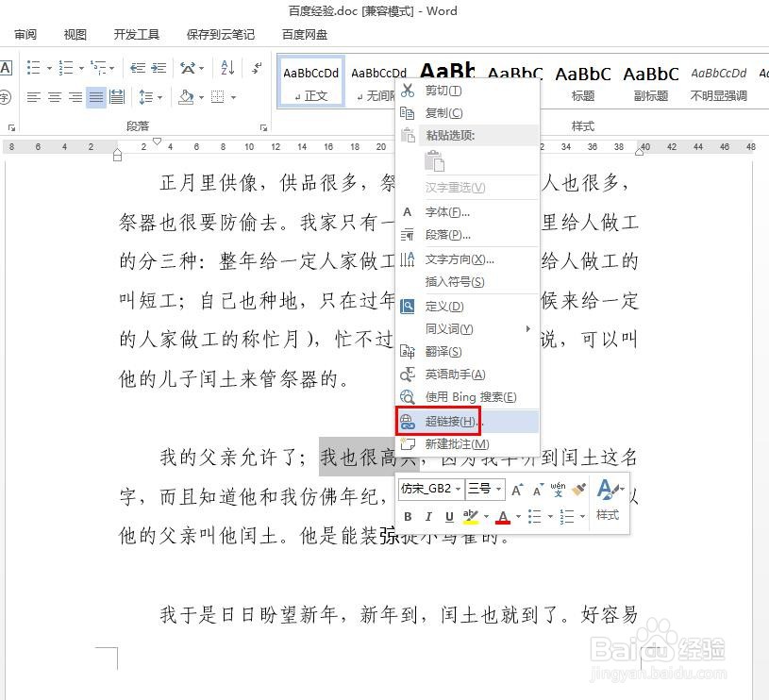Open the Paste Options icon in context menu
This screenshot has width=769, height=700.
(435, 160)
